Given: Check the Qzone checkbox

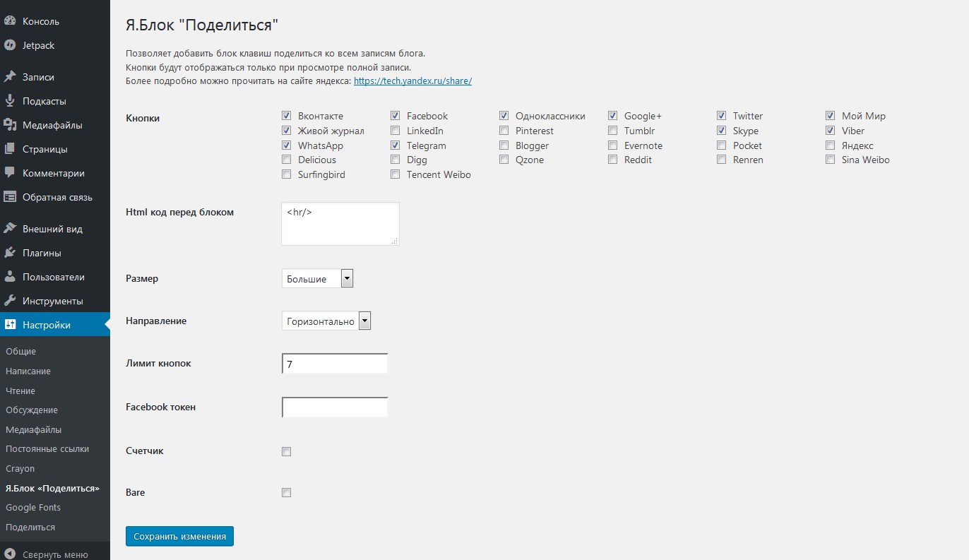Looking at the screenshot, I should point(504,160).
